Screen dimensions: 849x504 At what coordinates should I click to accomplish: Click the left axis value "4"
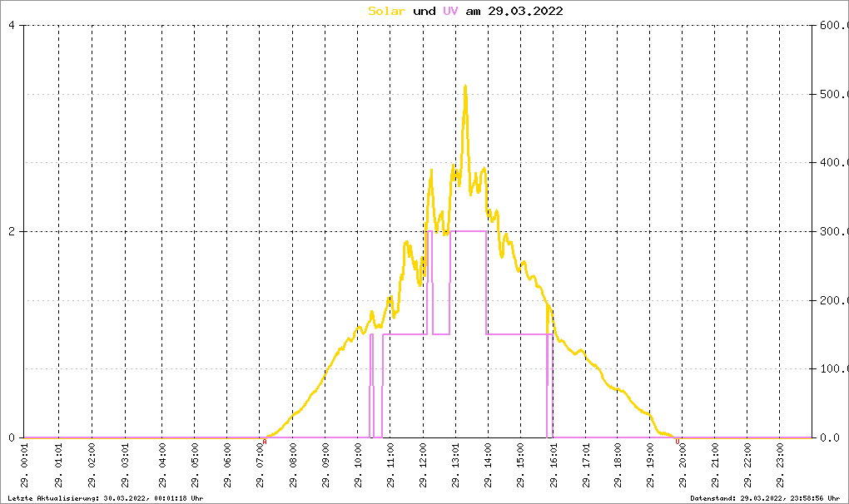point(12,26)
